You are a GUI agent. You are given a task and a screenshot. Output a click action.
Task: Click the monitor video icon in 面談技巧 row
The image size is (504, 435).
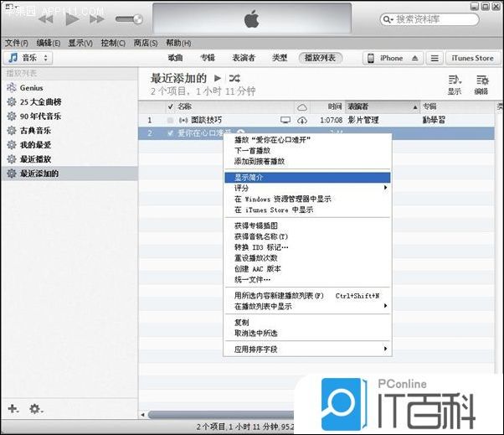click(285, 121)
